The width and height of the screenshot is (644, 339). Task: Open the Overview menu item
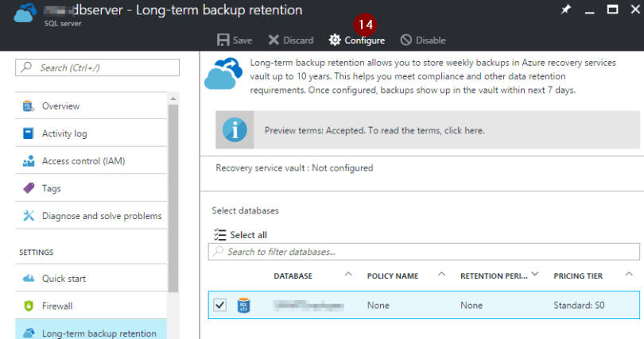point(91,106)
